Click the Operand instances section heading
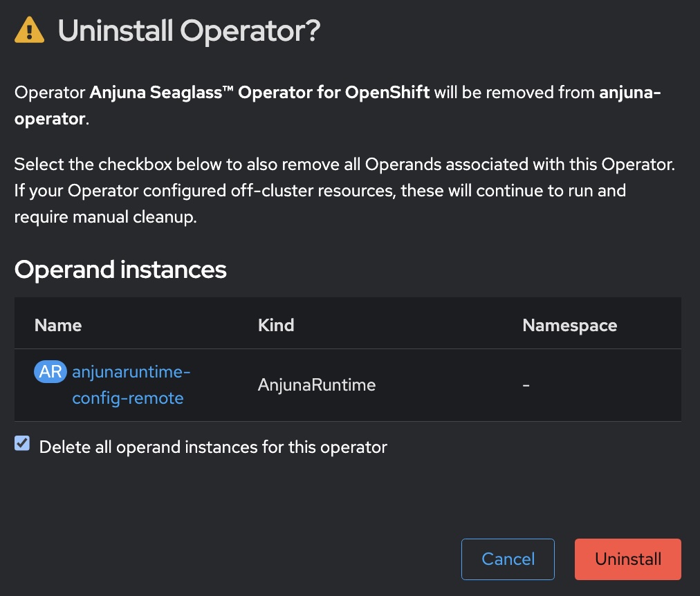 click(120, 270)
